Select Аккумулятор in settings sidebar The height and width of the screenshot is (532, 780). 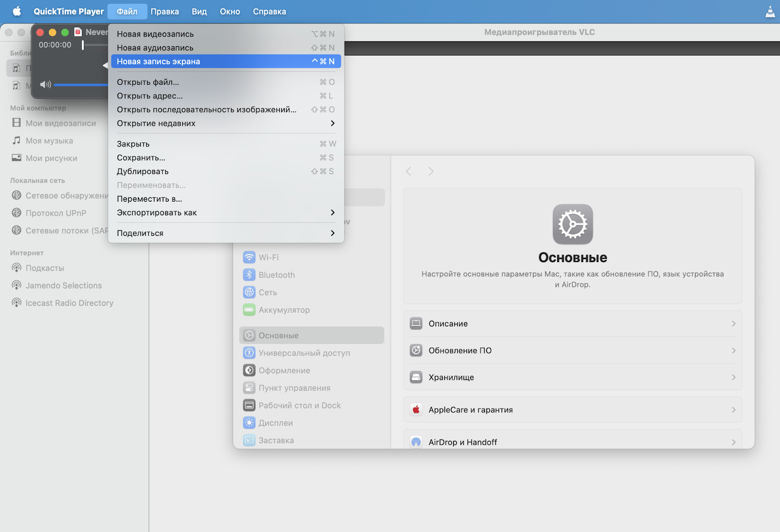click(x=284, y=310)
